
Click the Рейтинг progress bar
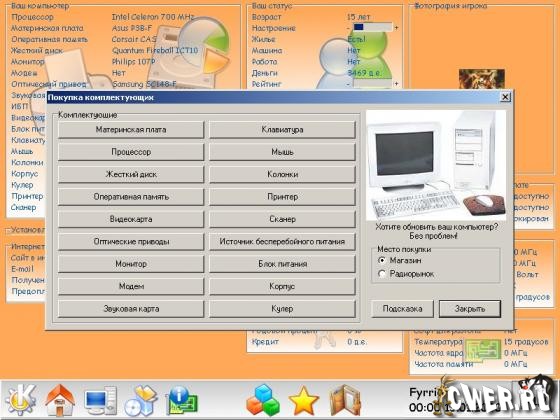coord(372,84)
